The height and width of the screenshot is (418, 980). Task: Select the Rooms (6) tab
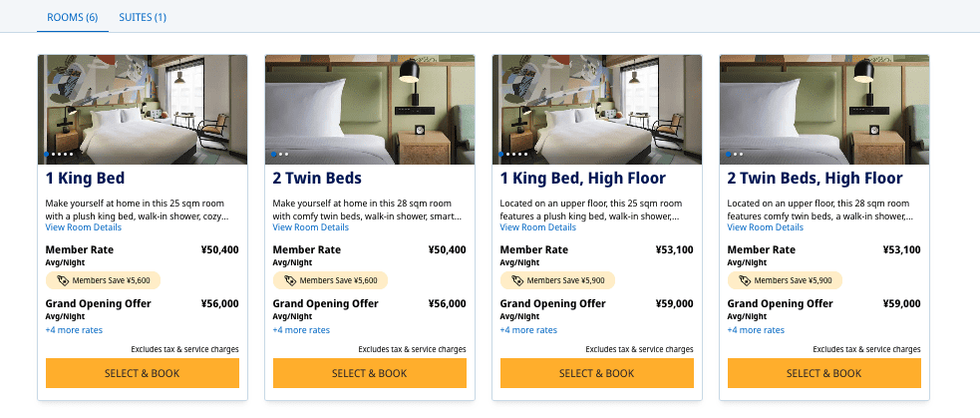73,17
